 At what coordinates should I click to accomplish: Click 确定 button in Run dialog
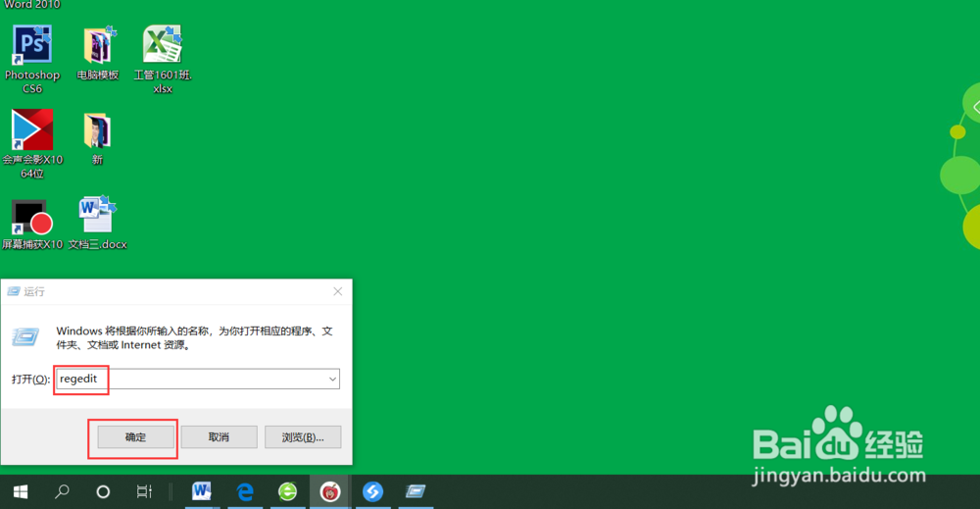click(135, 437)
